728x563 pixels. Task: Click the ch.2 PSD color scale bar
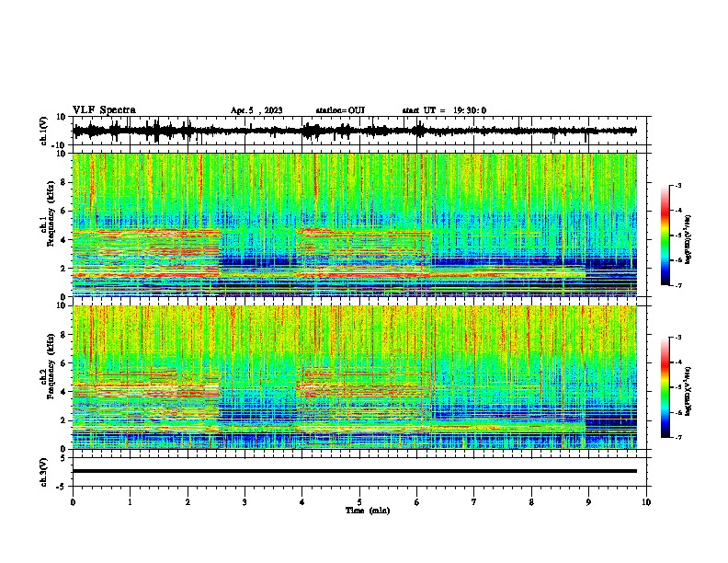click(665, 387)
